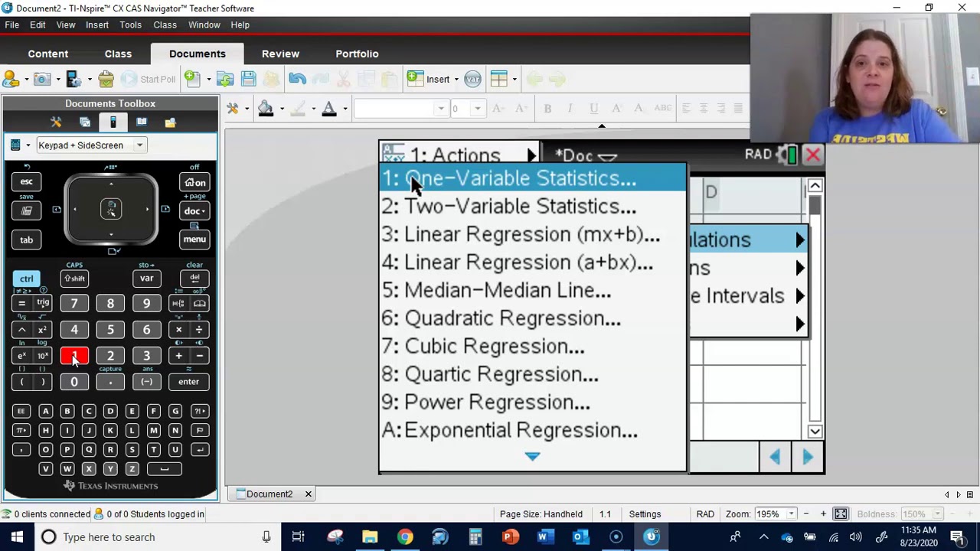This screenshot has height=551, width=980.
Task: Click the tab key on the keypad
Action: 27,240
